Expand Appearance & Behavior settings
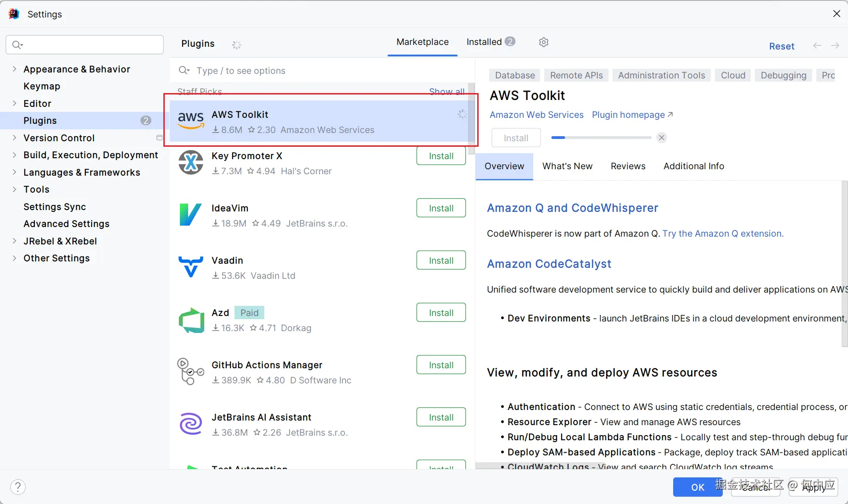 [14, 69]
